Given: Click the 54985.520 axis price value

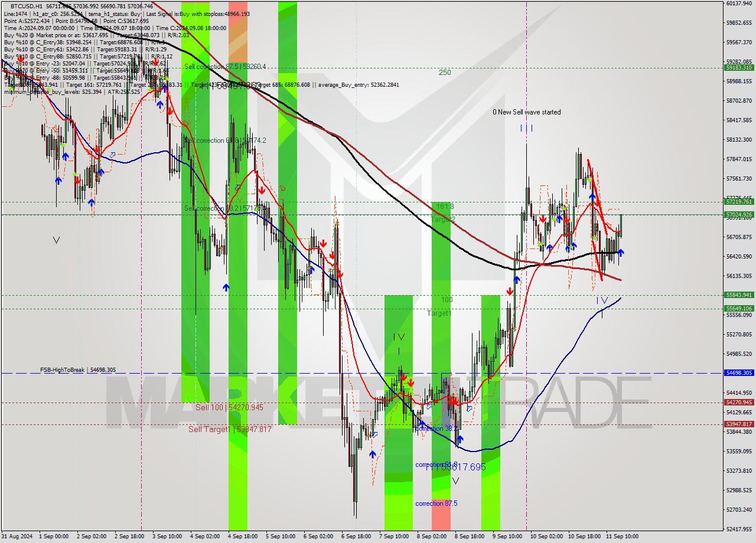Looking at the screenshot, I should click(738, 354).
